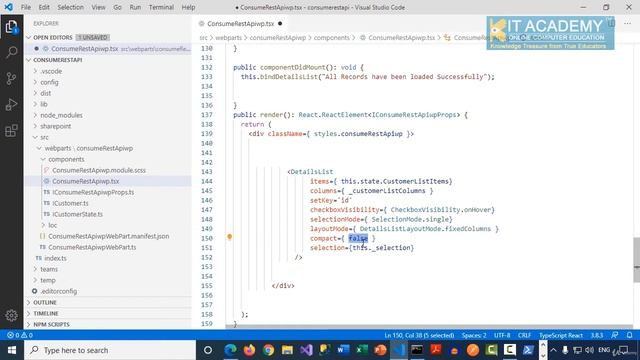Image resolution: width=640 pixels, height=360 pixels.
Task: Expand the .vscode folder
Action: 51,71
